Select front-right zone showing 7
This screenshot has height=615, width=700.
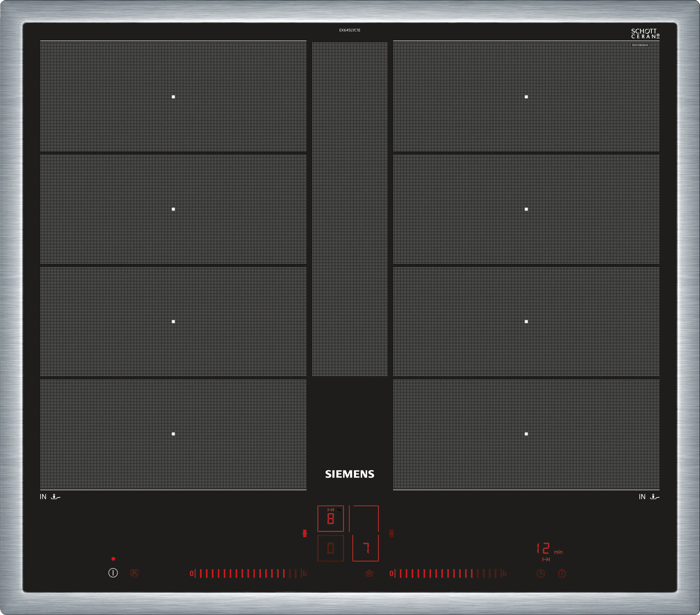tap(365, 548)
